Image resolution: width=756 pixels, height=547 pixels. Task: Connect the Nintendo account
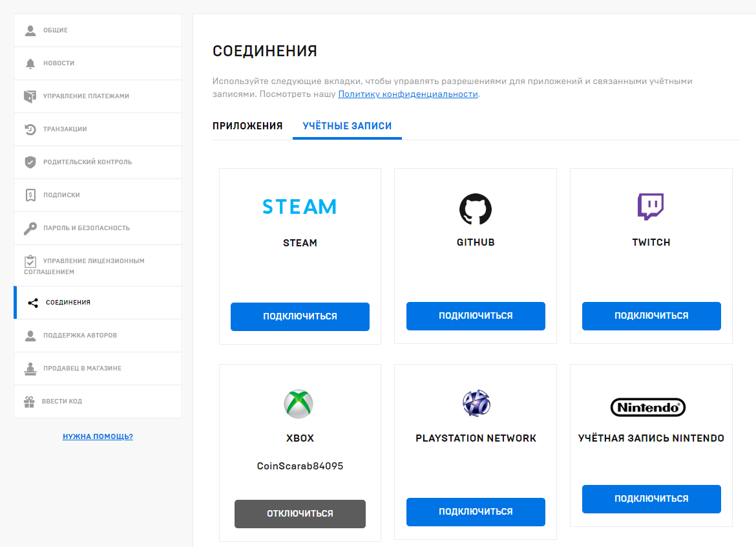pos(651,499)
